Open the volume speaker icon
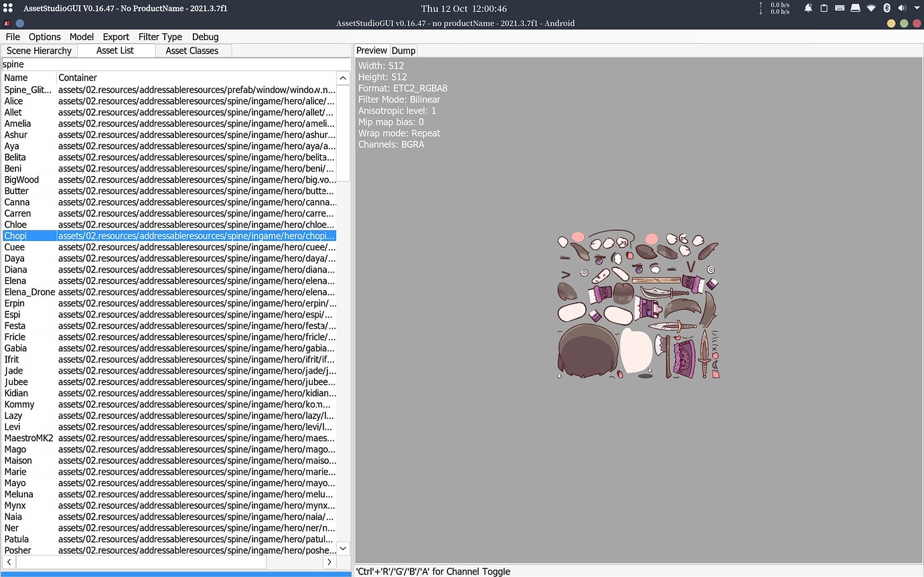Image resolution: width=924 pixels, height=577 pixels. [902, 8]
